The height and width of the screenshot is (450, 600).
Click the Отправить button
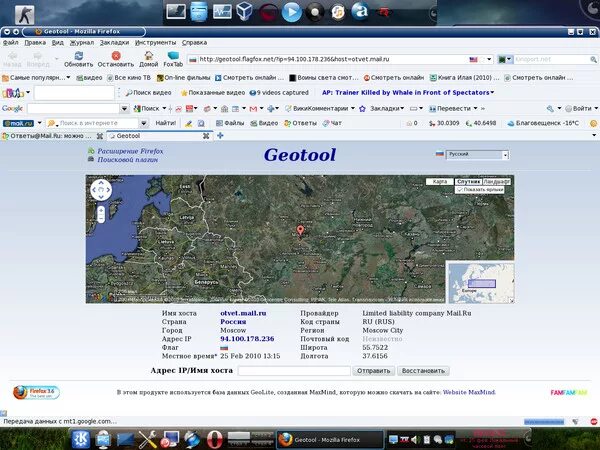[373, 371]
